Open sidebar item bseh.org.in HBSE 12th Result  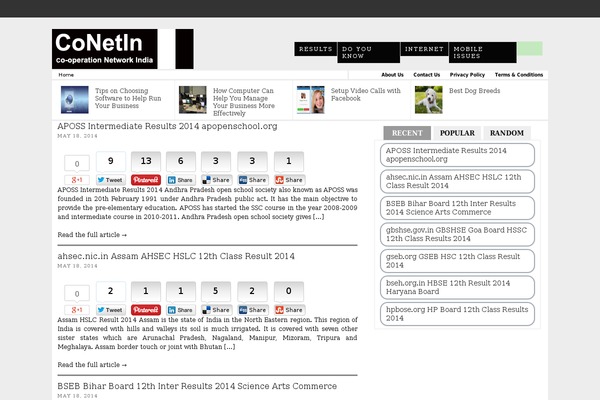pos(457,287)
